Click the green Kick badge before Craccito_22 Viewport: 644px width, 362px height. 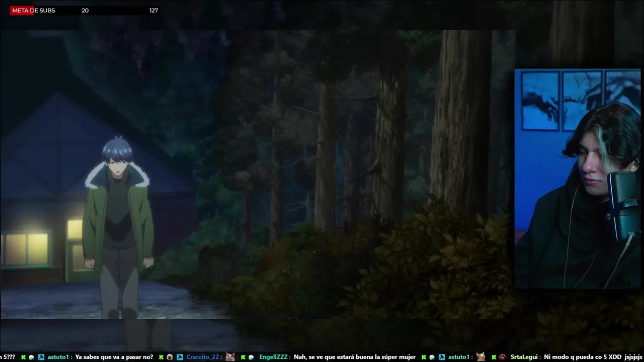tap(161, 357)
